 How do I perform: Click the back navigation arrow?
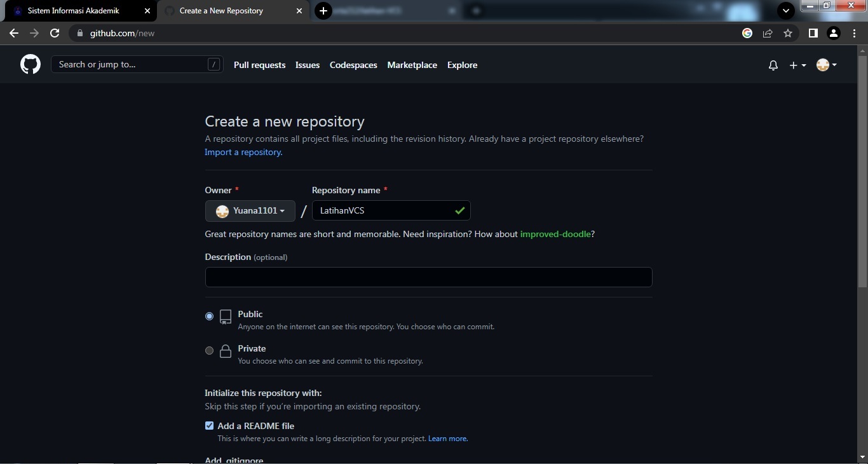pos(13,33)
